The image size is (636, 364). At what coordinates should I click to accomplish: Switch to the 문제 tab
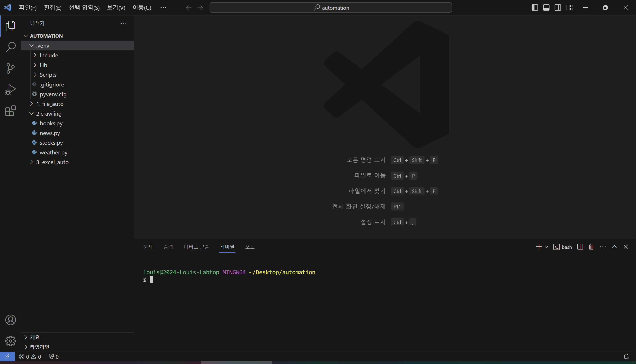tap(148, 247)
